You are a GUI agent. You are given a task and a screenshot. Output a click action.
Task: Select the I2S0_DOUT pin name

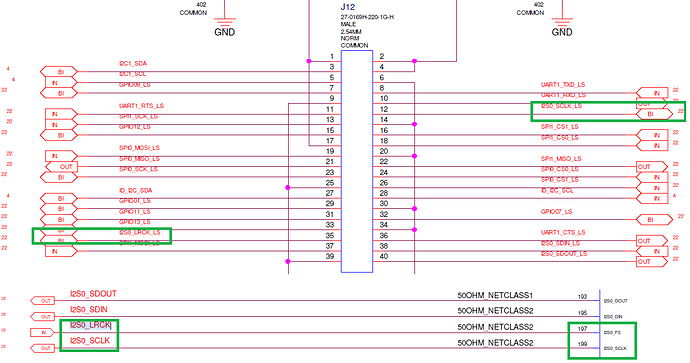coord(616,301)
